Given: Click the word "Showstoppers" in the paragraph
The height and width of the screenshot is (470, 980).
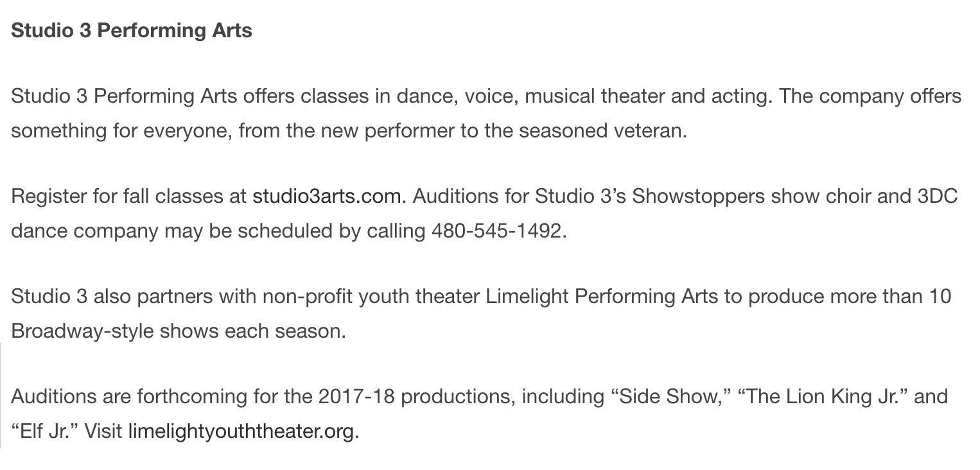Looking at the screenshot, I should pyautogui.click(x=698, y=196).
